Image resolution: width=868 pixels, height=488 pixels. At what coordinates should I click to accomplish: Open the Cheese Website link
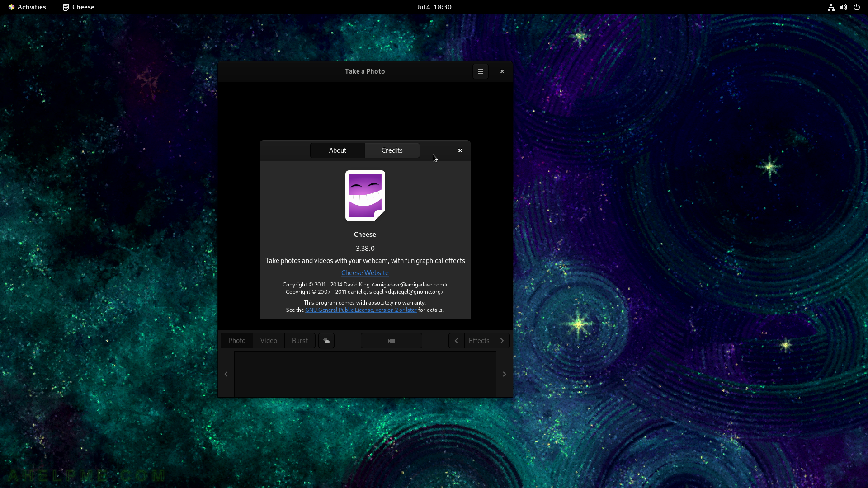[365, 273]
